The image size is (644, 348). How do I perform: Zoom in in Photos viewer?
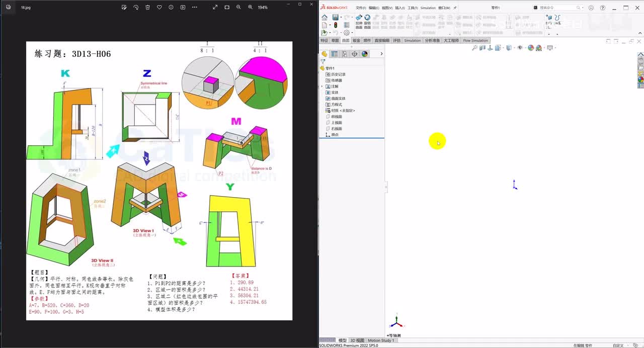point(251,7)
